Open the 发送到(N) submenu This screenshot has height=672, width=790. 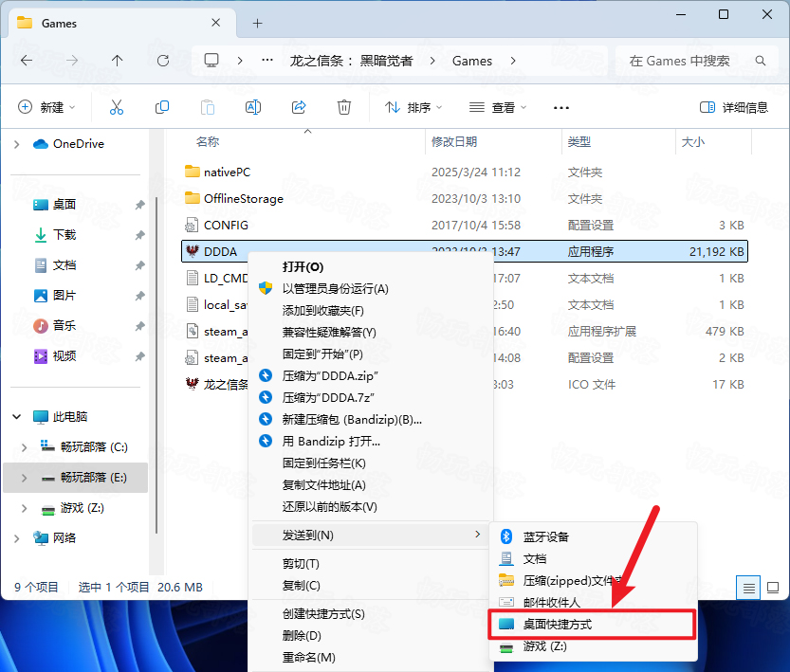(370, 536)
